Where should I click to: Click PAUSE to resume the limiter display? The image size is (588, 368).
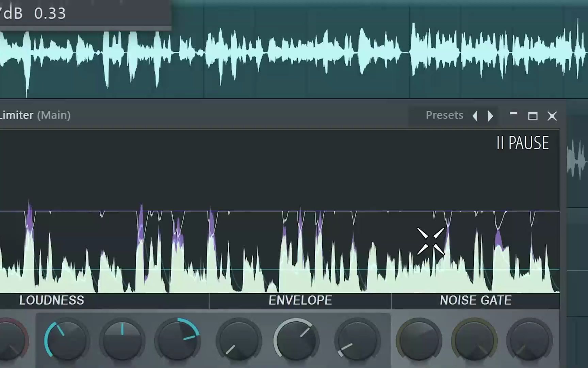522,143
